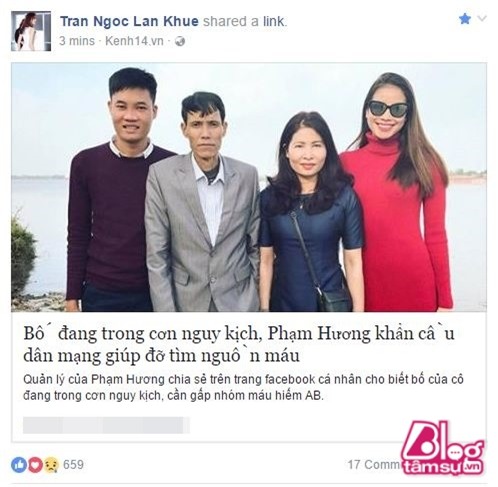This screenshot has height=487, width=498.
Task: Click the globe public privacy icon
Action: coord(180,41)
